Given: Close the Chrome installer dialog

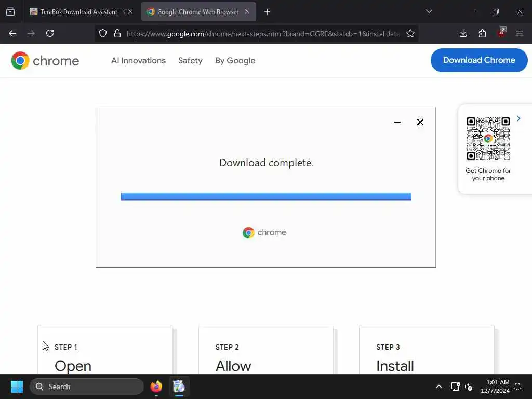Looking at the screenshot, I should pyautogui.click(x=420, y=122).
